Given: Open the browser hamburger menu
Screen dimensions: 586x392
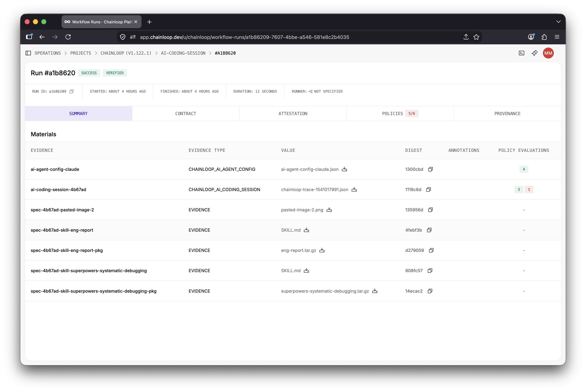Looking at the screenshot, I should coord(557,37).
